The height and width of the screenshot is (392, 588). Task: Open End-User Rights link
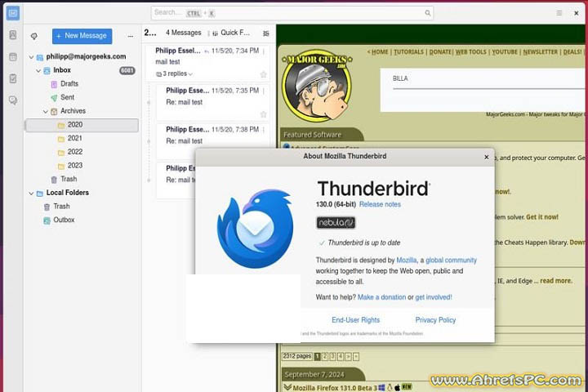coord(355,320)
